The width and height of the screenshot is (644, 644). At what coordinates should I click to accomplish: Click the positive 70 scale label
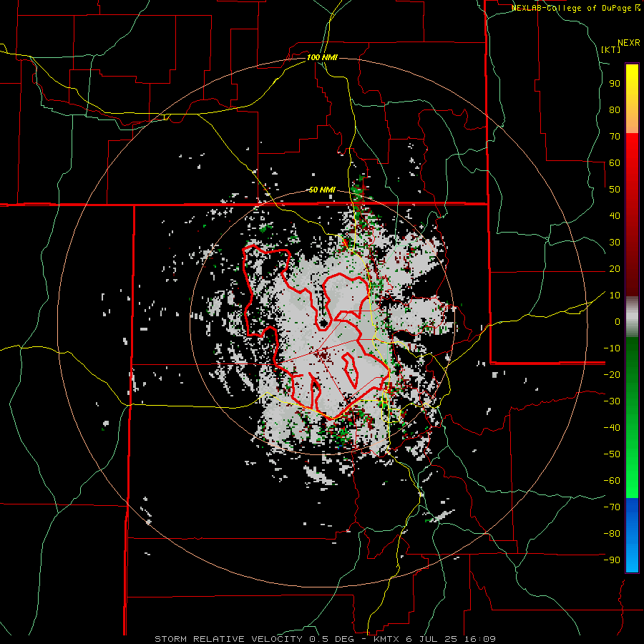[x=615, y=137]
